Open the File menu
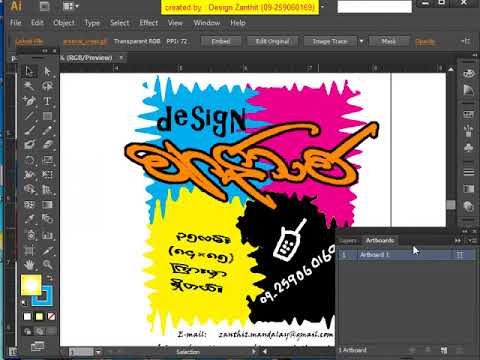This screenshot has height=360, width=480. (16, 23)
